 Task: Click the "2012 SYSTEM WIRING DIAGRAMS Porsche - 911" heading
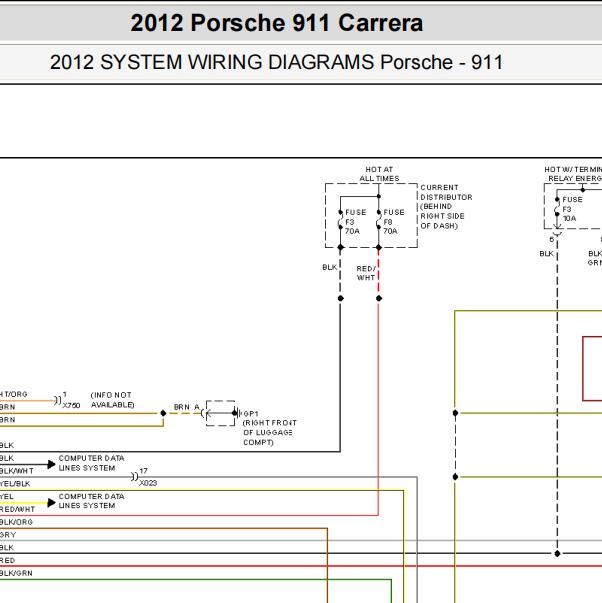click(x=276, y=62)
